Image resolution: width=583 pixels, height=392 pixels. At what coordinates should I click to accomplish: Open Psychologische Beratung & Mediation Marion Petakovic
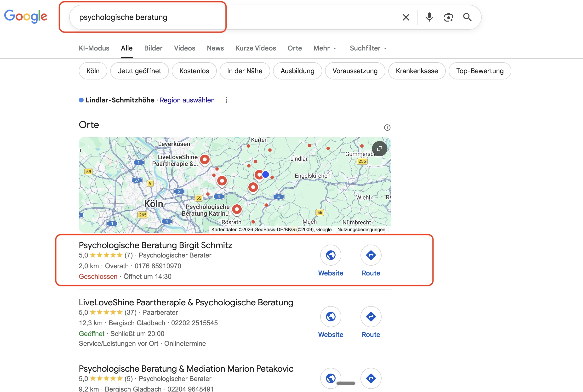(x=186, y=369)
